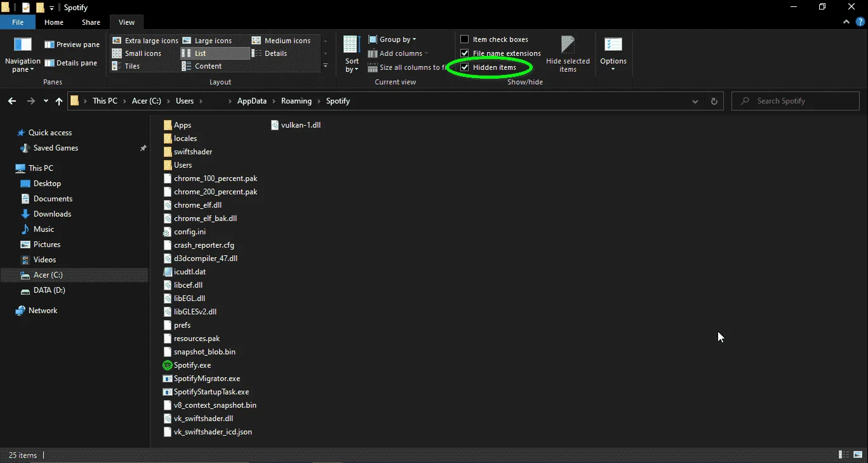This screenshot has width=868, height=463.
Task: Select Tiles layout
Action: pyautogui.click(x=126, y=66)
